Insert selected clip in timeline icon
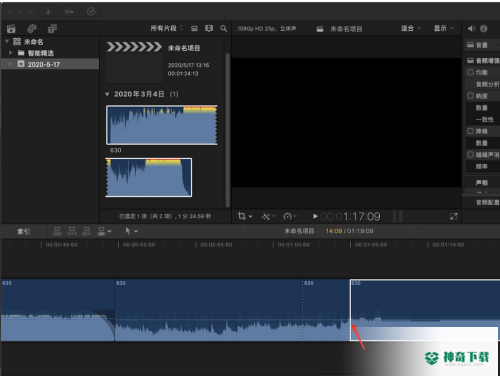This screenshot has width=500, height=376. pos(72,231)
